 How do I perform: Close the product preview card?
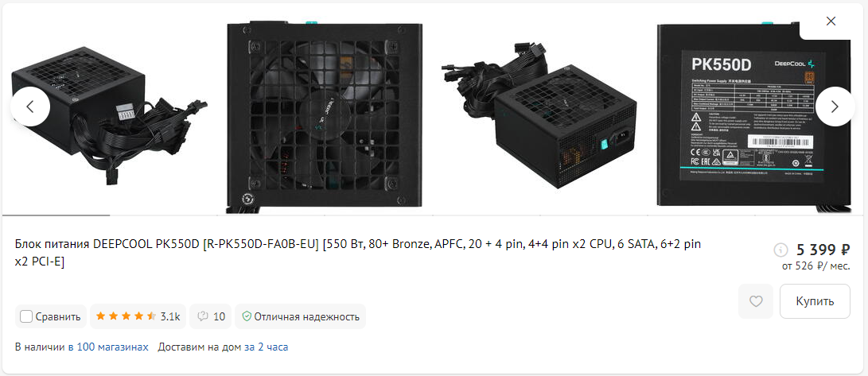coord(831,21)
